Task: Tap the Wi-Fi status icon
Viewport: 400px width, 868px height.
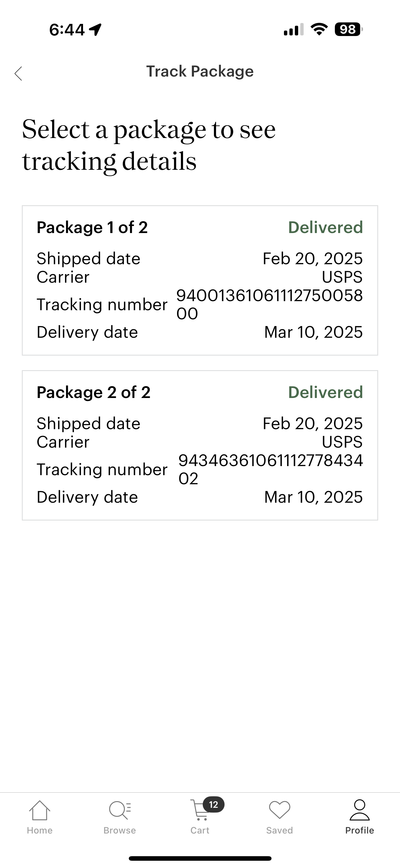Action: tap(319, 29)
